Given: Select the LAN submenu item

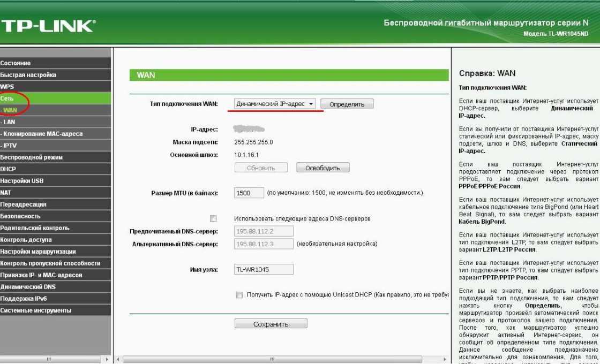Looking at the screenshot, I should pos(9,122).
